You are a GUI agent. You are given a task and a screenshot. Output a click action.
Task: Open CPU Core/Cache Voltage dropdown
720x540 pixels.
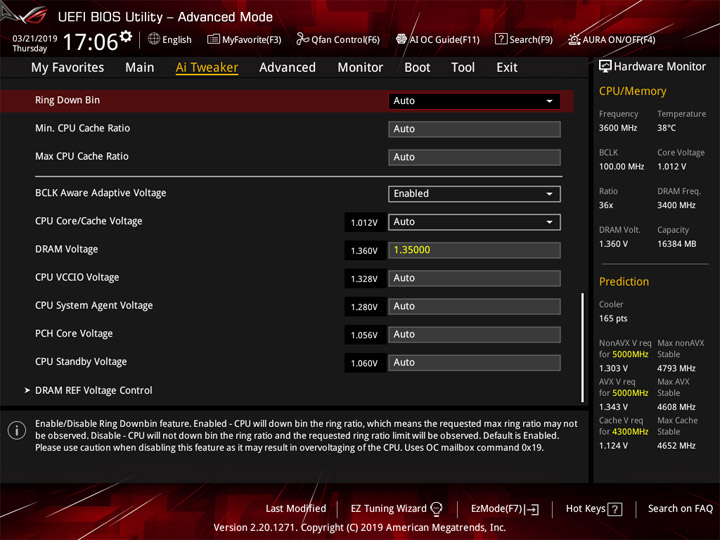474,222
